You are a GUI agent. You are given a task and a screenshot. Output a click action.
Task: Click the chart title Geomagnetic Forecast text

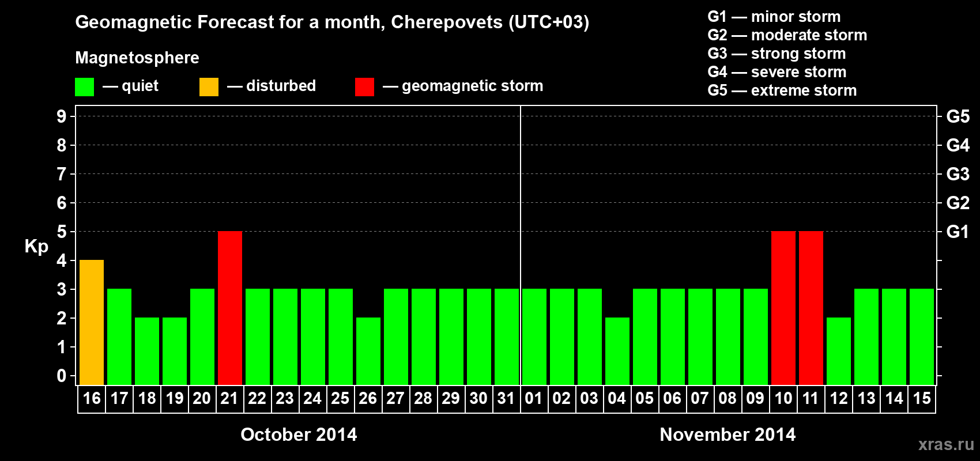coord(332,22)
